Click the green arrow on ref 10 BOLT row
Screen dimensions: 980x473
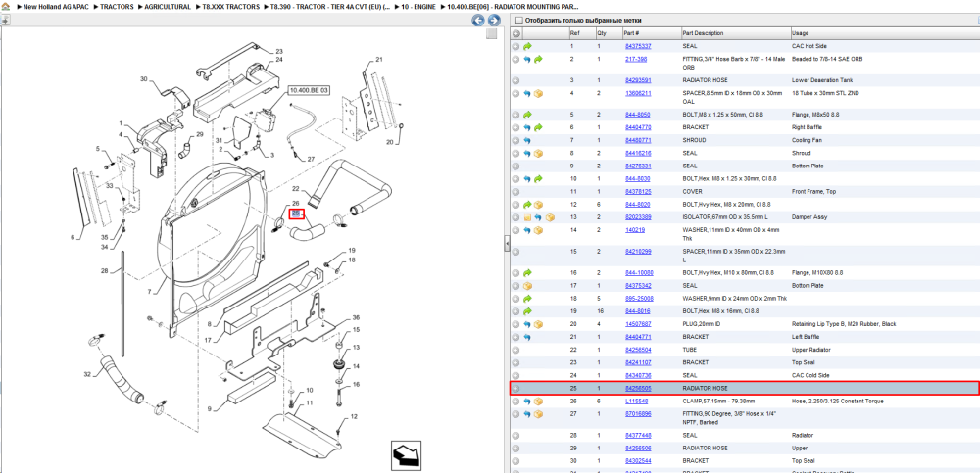click(538, 178)
